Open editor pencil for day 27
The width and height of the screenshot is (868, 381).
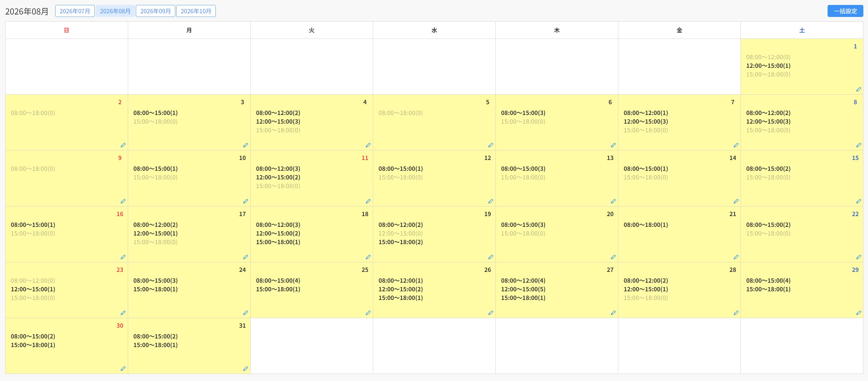[613, 313]
